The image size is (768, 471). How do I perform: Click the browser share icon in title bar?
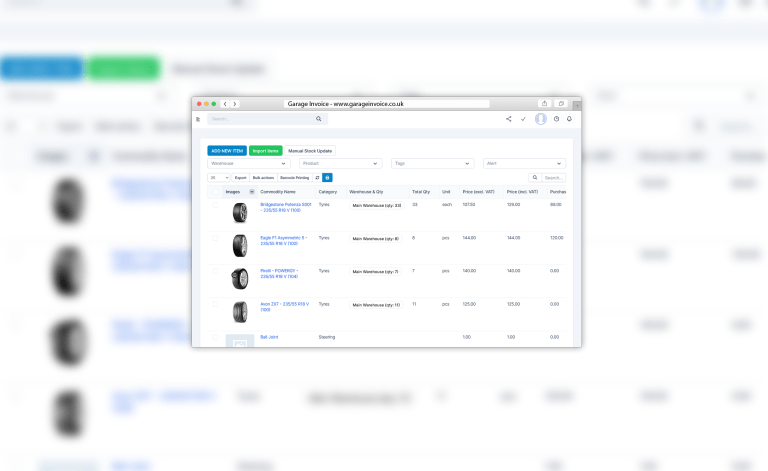click(544, 103)
